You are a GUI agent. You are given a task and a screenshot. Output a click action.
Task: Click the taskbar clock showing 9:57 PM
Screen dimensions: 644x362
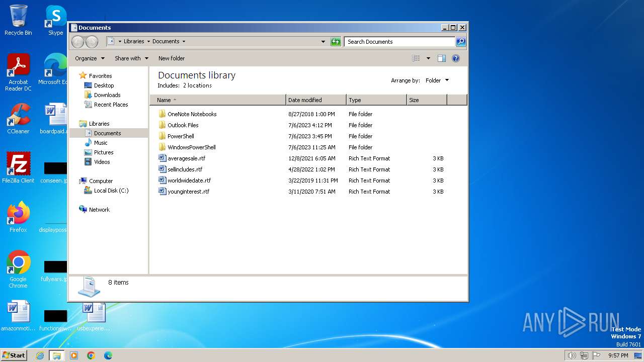[x=618, y=355]
